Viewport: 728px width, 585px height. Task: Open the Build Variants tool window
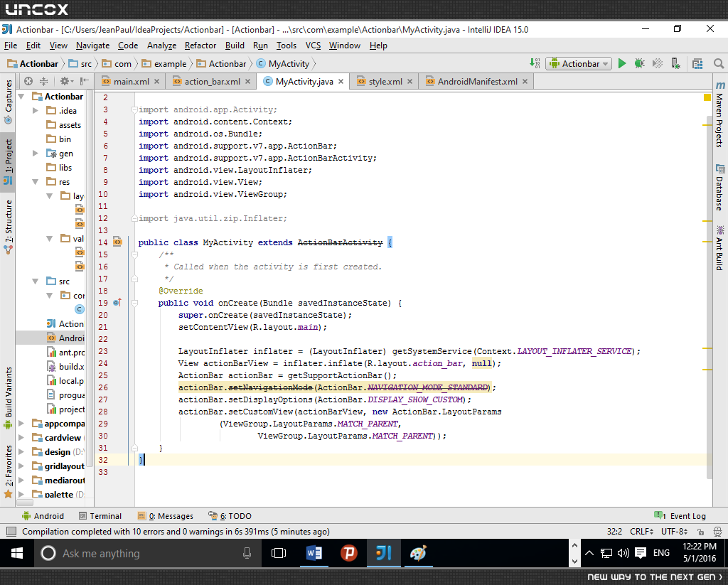click(x=8, y=397)
